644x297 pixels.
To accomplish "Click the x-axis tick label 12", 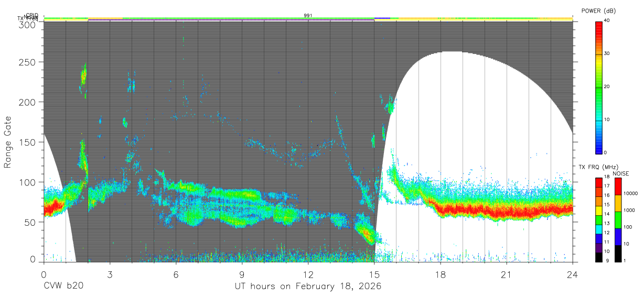I will (308, 274).
